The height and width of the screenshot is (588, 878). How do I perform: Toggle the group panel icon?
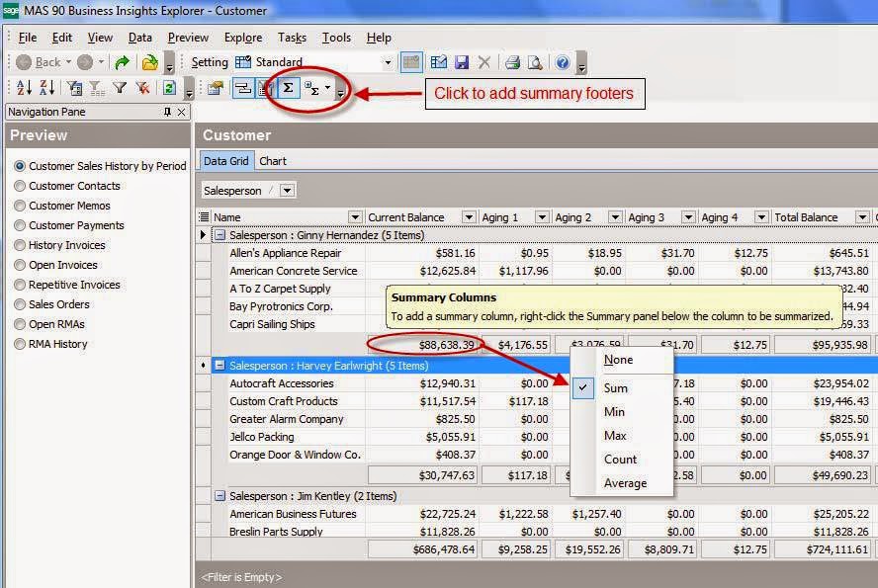click(x=243, y=88)
